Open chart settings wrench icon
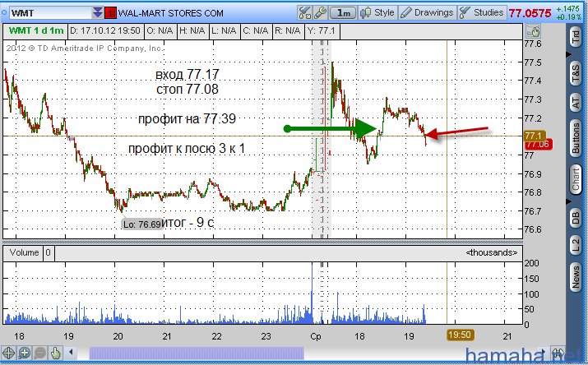This screenshot has width=588, height=365. pyautogui.click(x=320, y=13)
